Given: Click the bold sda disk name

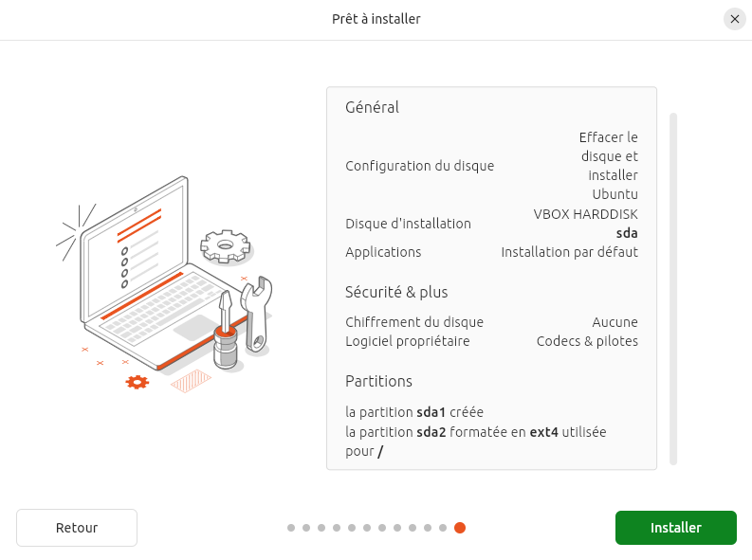Looking at the screenshot, I should (627, 233).
